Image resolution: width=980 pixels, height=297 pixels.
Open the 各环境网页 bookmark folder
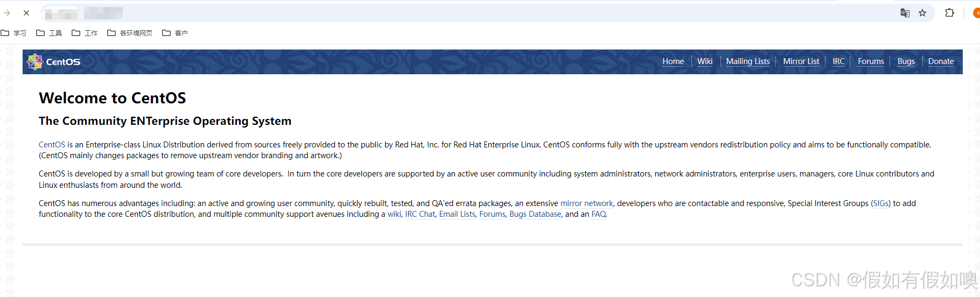[x=130, y=33]
